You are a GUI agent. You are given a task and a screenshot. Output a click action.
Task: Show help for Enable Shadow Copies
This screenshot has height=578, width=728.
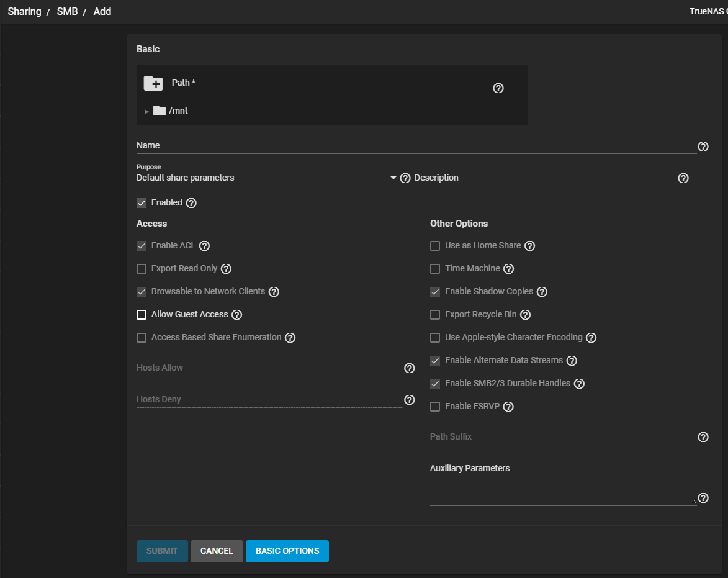coord(542,292)
